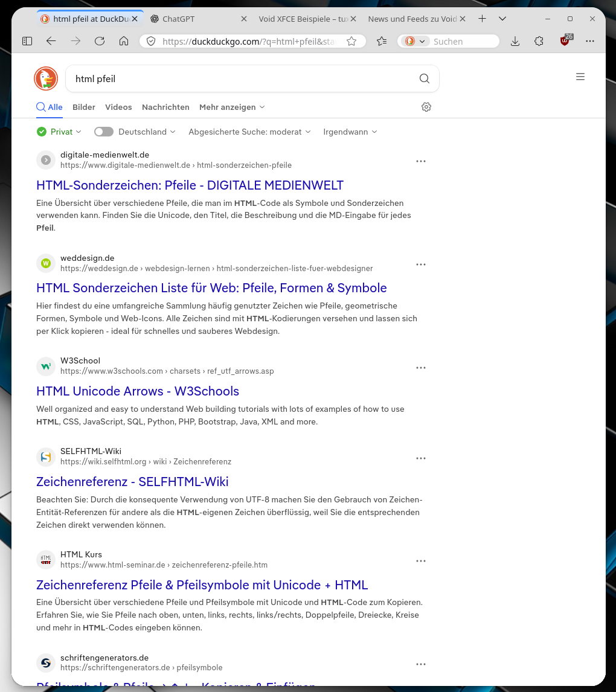Bookmark this page with the star icon
This screenshot has height=692, width=616.
[x=351, y=42]
